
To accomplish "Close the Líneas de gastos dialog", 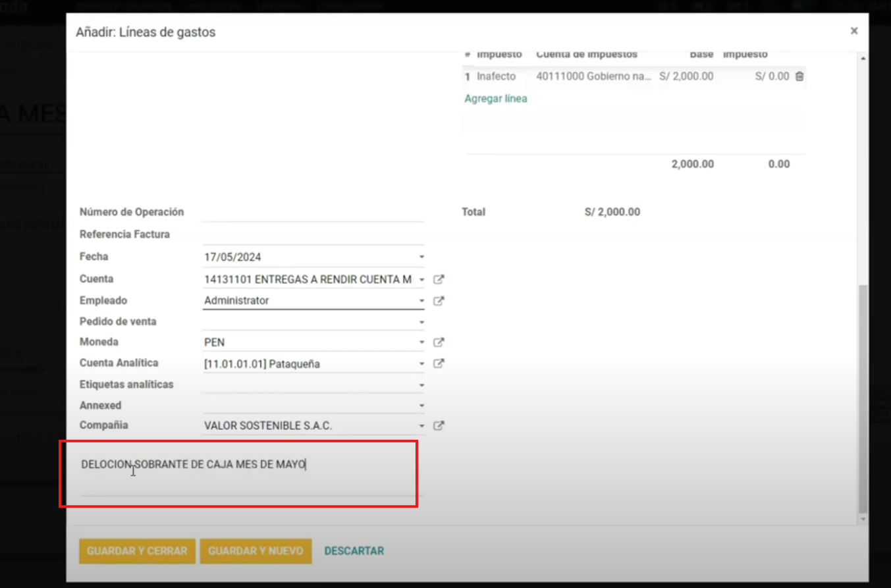I will 853,31.
